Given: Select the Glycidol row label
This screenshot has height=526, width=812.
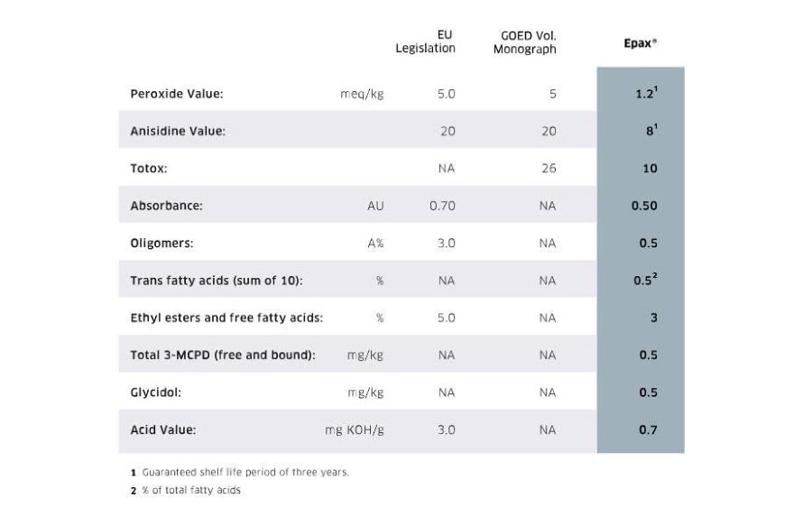Looking at the screenshot, I should (x=156, y=392).
